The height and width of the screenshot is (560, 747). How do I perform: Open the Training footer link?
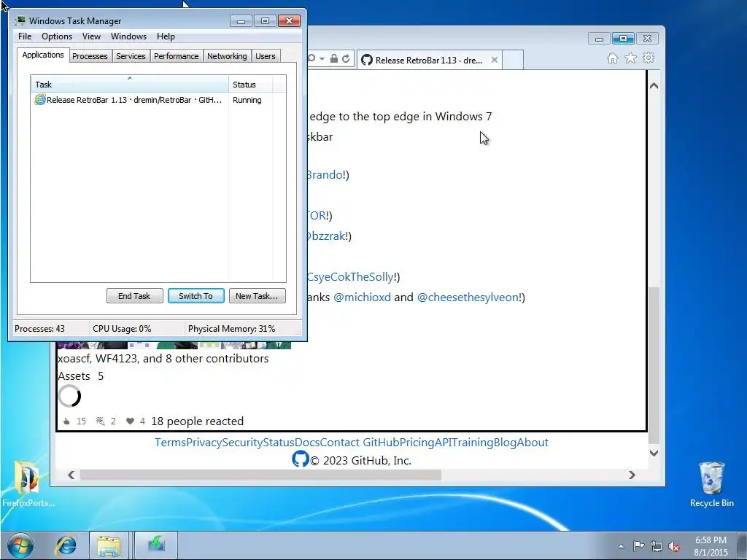pos(473,443)
